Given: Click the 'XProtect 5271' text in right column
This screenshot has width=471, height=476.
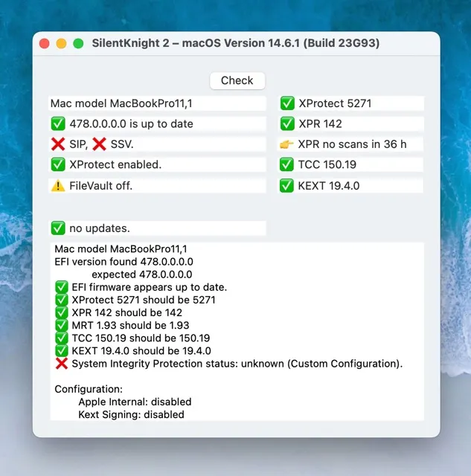Looking at the screenshot, I should point(335,103).
